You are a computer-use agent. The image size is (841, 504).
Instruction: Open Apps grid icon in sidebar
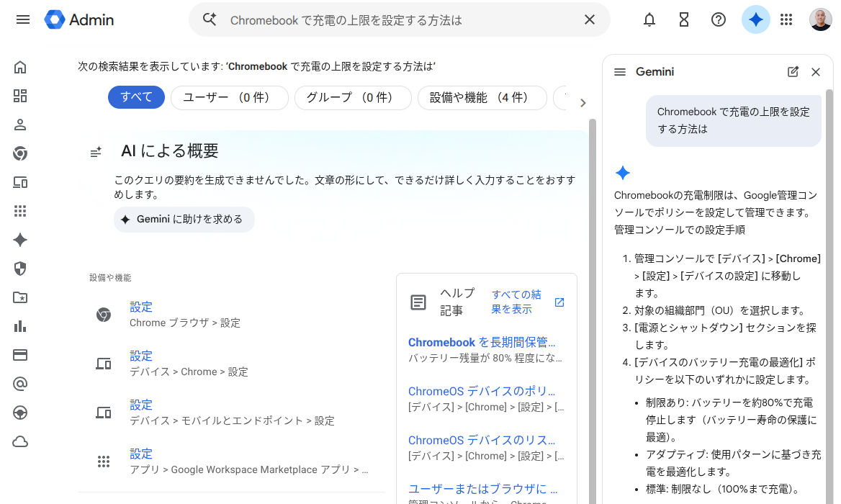[x=20, y=211]
